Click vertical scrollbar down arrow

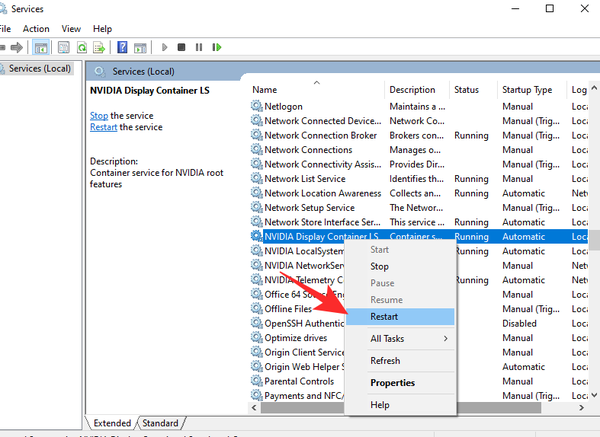(594, 395)
